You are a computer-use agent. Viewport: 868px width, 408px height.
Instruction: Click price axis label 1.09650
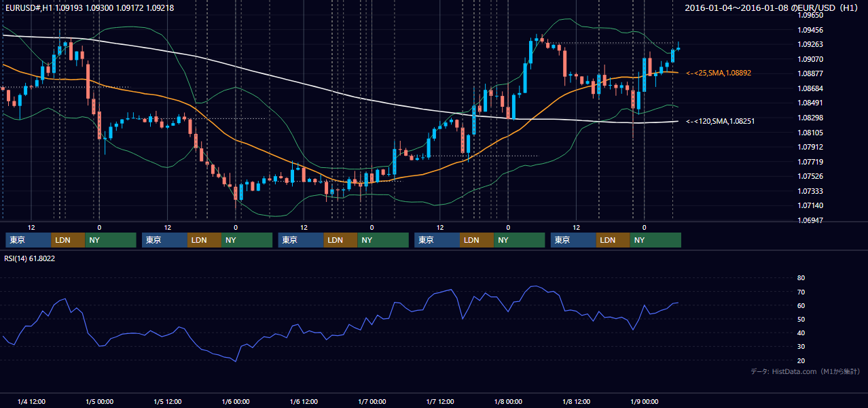pos(810,14)
